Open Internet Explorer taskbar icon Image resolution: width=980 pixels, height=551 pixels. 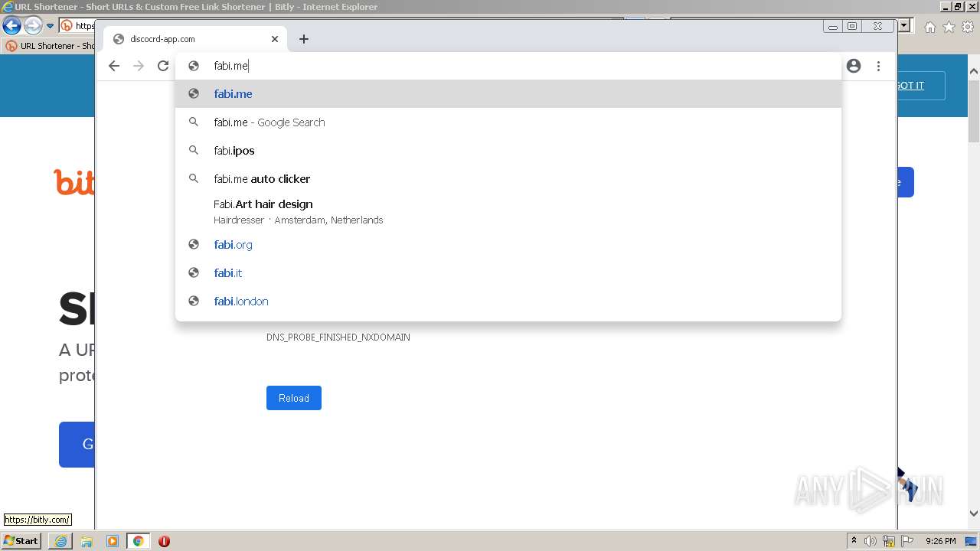tap(60, 541)
